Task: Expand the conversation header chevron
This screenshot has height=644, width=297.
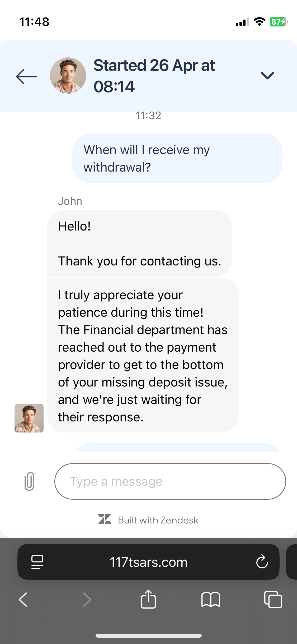Action: coord(267,76)
